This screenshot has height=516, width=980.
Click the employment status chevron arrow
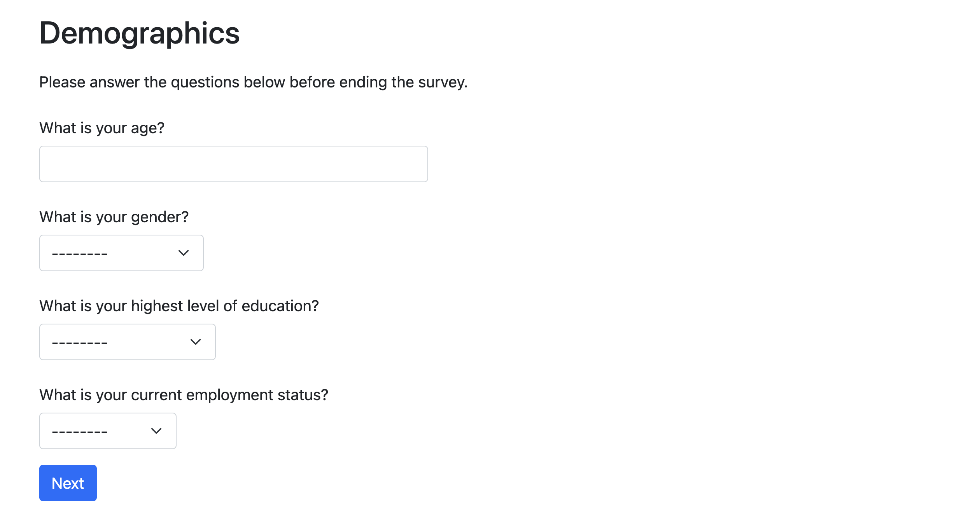tap(156, 431)
